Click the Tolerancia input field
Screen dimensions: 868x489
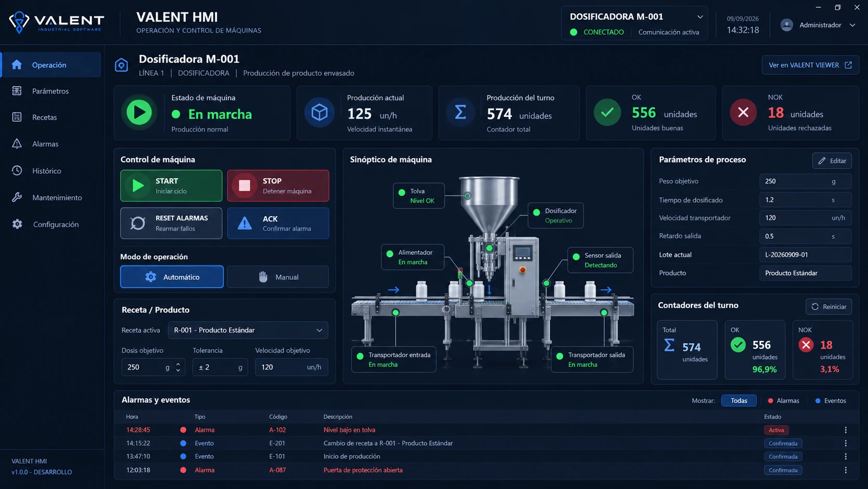tap(220, 367)
